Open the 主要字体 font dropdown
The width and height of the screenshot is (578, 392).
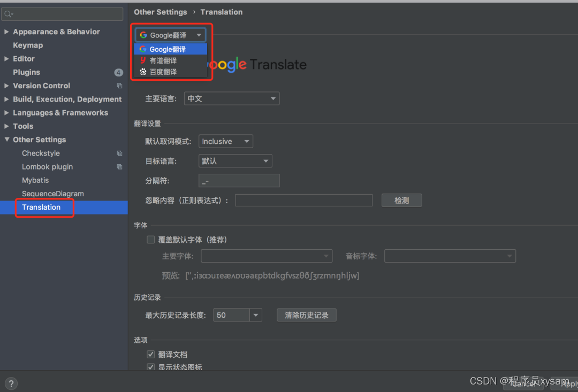point(267,256)
